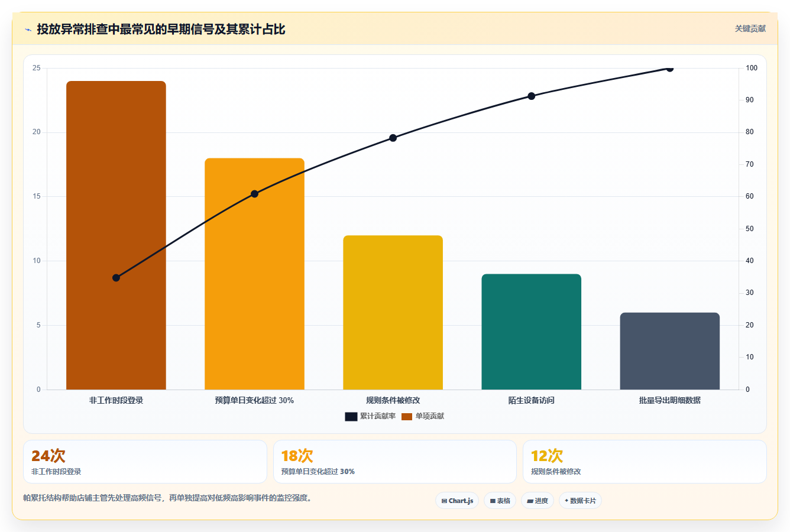Select the 预算单日变化超过 30% bar
Image resolution: width=790 pixels, height=532 pixels.
click(254, 274)
